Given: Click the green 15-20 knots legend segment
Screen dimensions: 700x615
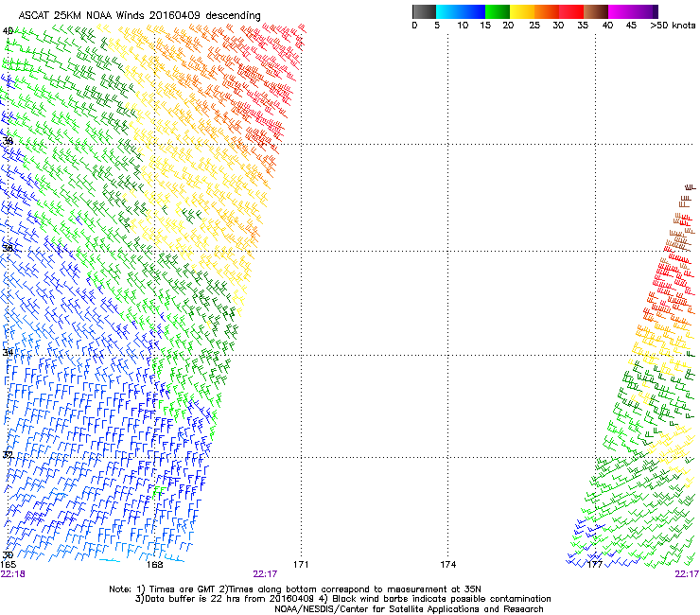Looking at the screenshot, I should coord(498,11).
